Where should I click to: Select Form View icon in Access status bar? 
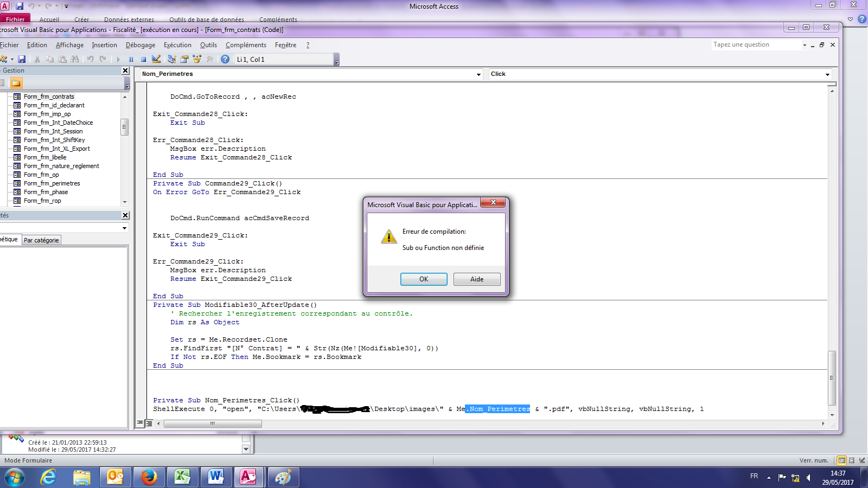pyautogui.click(x=842, y=460)
